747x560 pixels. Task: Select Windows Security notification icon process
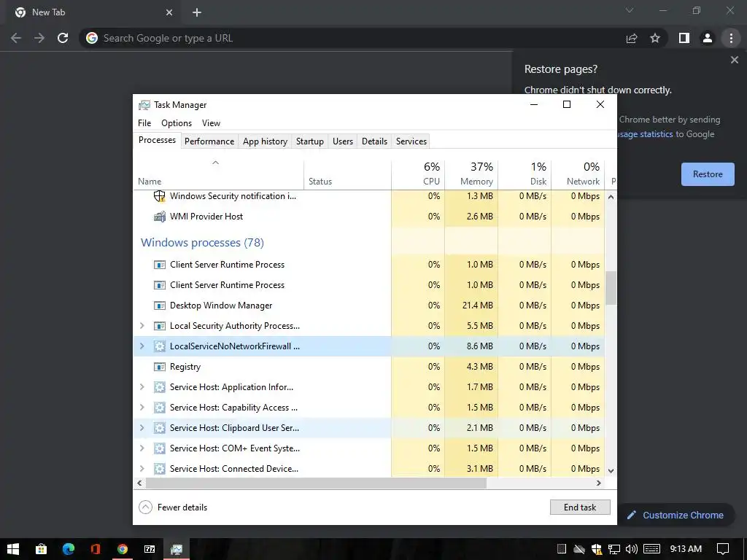(x=160, y=196)
